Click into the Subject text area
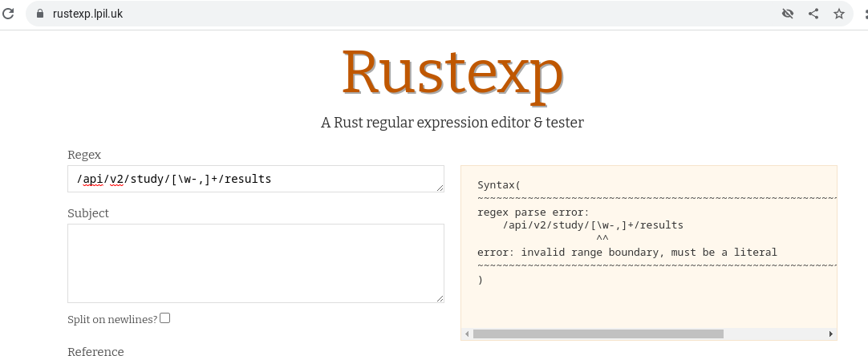Viewport: 868px width, 356px height. click(x=256, y=264)
